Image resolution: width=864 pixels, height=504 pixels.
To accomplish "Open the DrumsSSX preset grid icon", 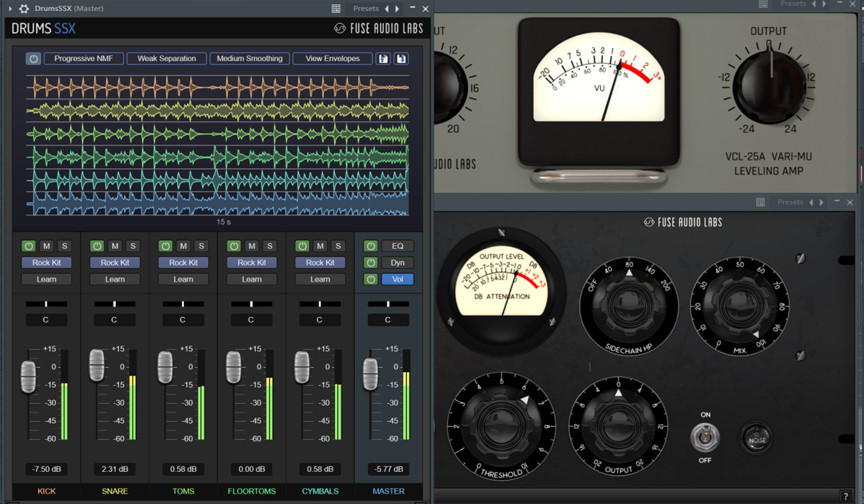I will 336,9.
